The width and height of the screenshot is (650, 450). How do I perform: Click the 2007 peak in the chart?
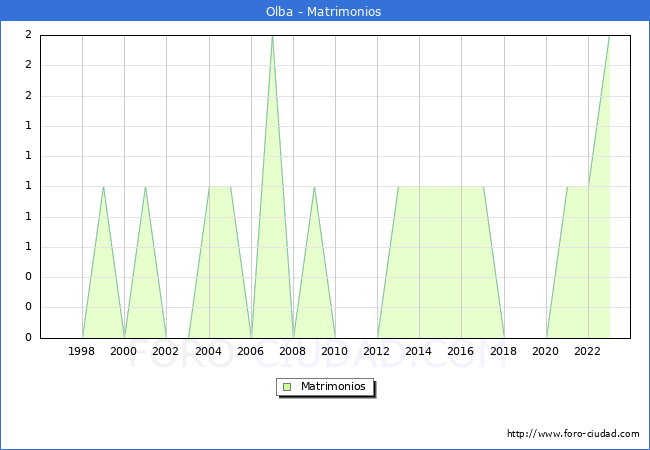click(x=272, y=37)
